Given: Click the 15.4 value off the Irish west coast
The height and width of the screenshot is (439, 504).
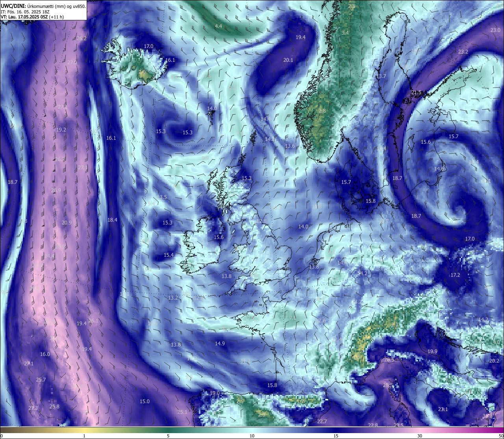Looking at the screenshot, I should [x=169, y=255].
